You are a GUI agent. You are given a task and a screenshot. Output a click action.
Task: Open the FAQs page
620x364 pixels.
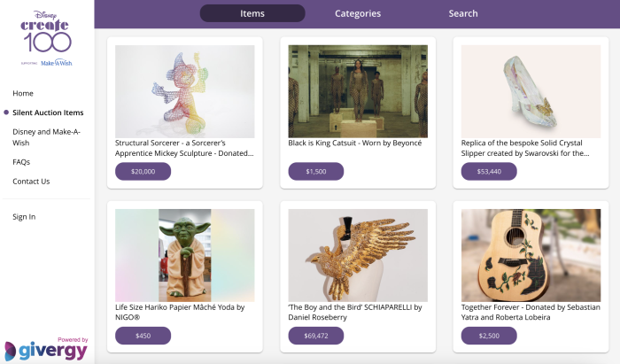point(21,162)
